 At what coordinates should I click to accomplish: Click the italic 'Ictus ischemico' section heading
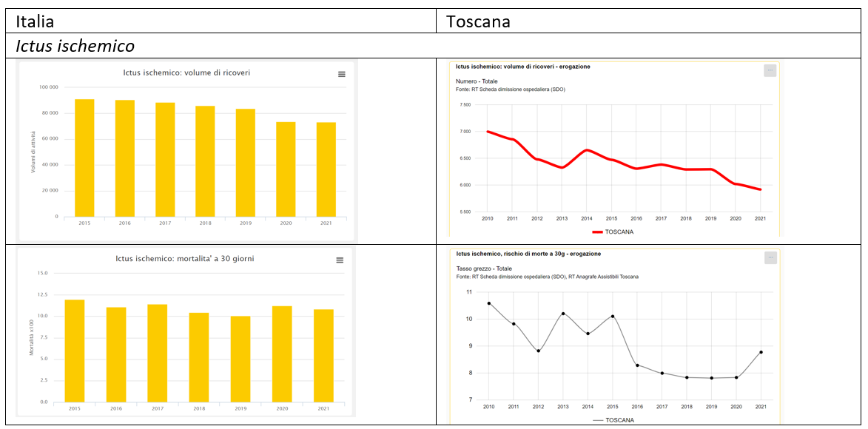[75, 46]
